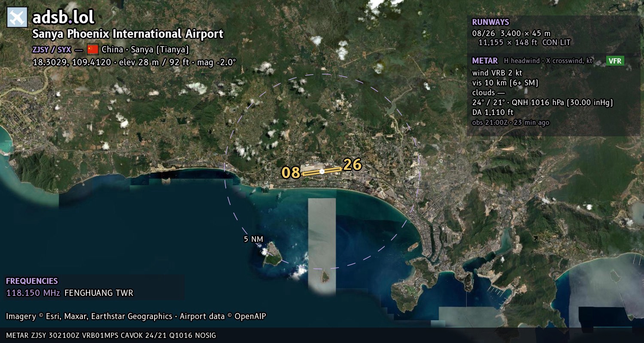Click the FENGHUANG TWR label
Image resolution: width=644 pixels, height=343 pixels.
(99, 293)
